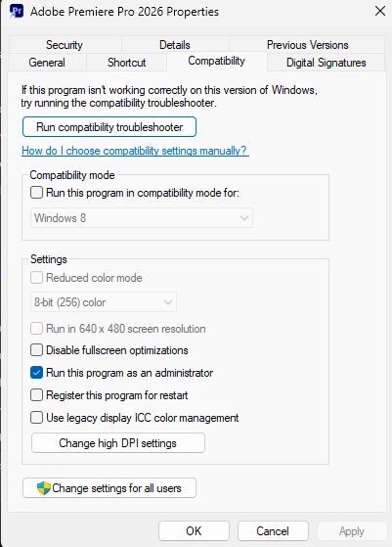
Task: Switch to the Security tab
Action: click(x=65, y=45)
